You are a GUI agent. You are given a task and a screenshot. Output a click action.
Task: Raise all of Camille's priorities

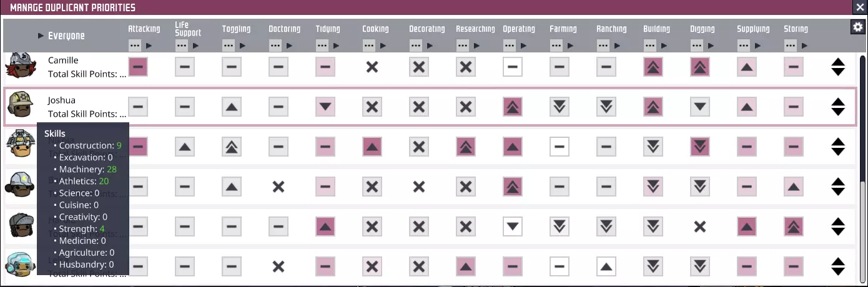[838, 62]
